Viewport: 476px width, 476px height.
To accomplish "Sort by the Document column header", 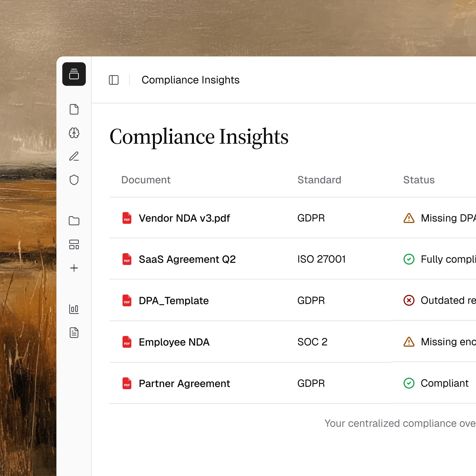I will coord(146,180).
